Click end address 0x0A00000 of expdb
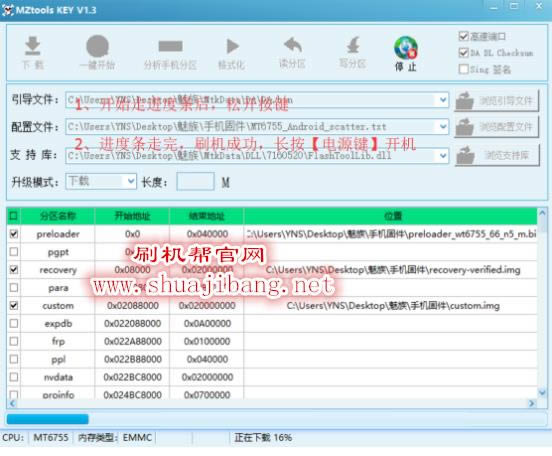The height and width of the screenshot is (456, 552). (x=207, y=324)
